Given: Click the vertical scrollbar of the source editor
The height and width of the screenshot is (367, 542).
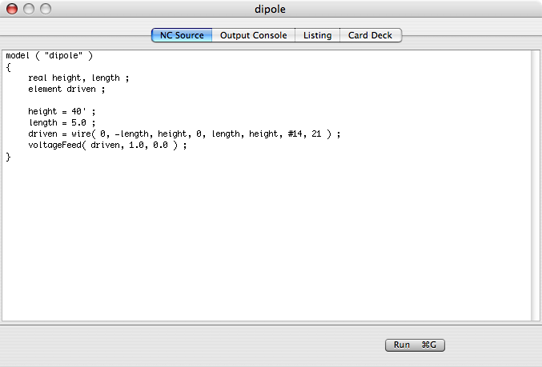Looking at the screenshot, I should [x=535, y=186].
